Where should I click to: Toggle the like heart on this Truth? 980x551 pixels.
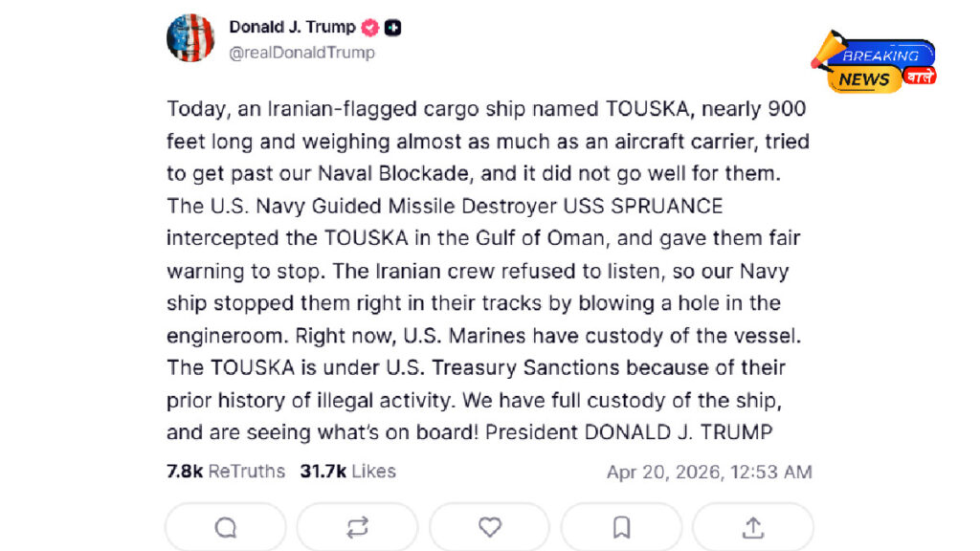click(x=489, y=527)
